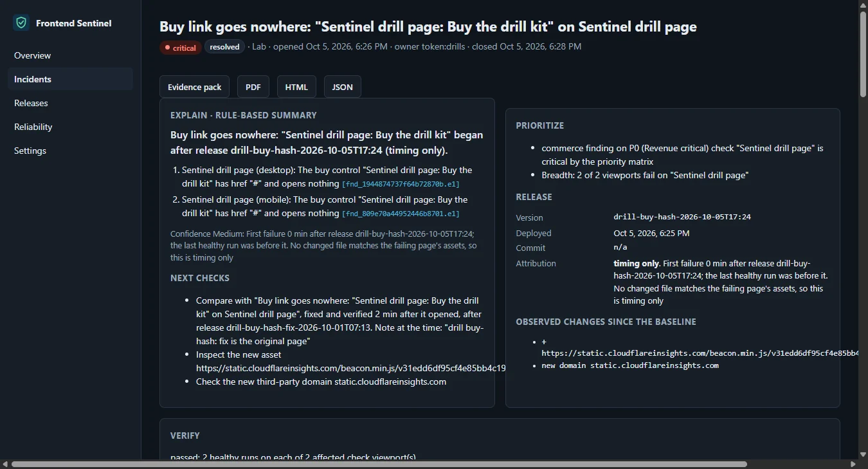Open finding fnd_809e70a44952446b8701.e1 reference

(x=401, y=214)
